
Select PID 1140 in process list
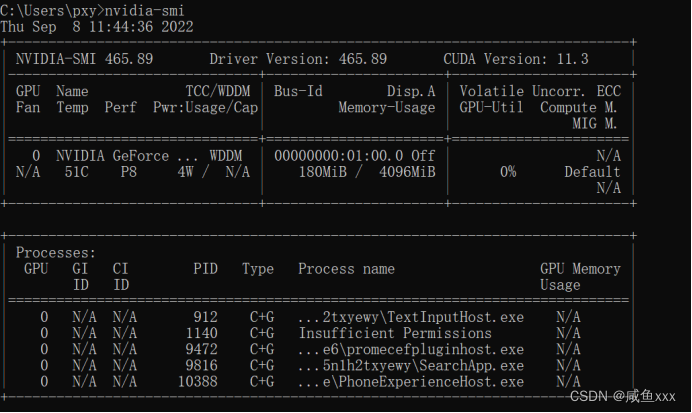201,333
